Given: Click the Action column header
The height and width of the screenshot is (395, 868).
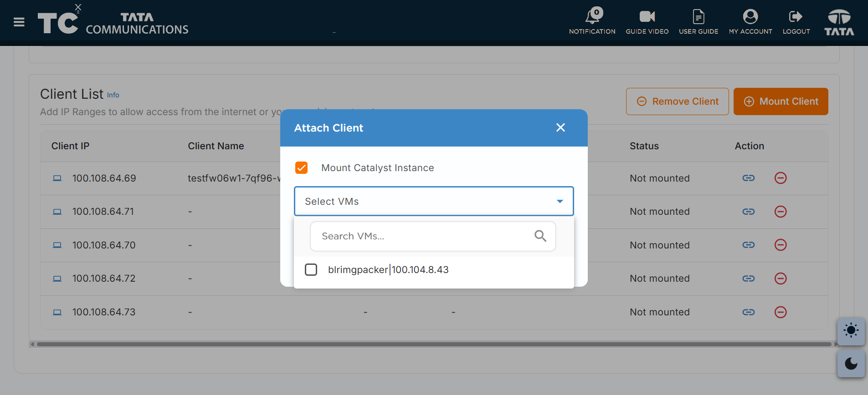Looking at the screenshot, I should click(x=750, y=146).
